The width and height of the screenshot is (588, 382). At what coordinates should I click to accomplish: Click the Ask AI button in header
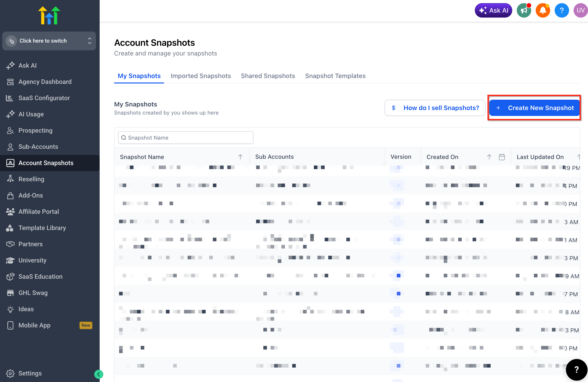click(x=493, y=10)
